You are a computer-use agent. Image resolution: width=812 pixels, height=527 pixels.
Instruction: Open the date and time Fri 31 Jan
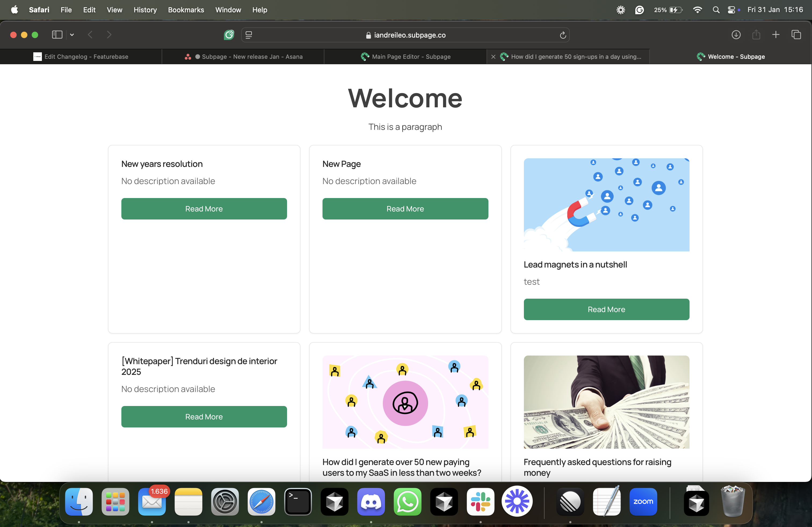pos(775,10)
